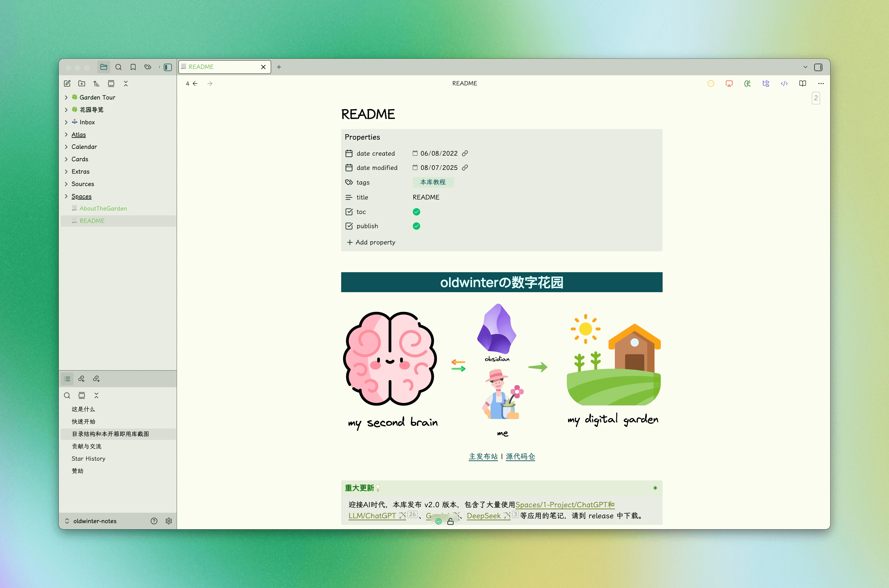Search within the outline pane
This screenshot has width=889, height=588.
67,395
